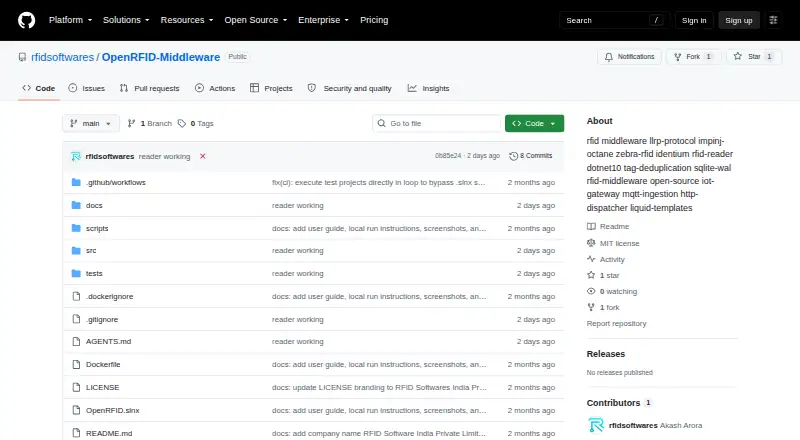This screenshot has width=800, height=440.
Task: Switch to the Actions tab
Action: [215, 88]
